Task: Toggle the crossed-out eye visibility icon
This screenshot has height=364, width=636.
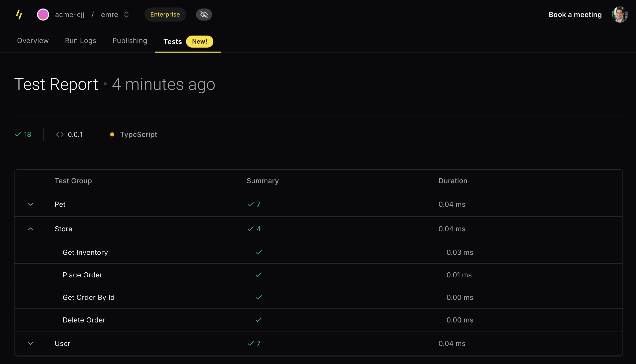Action: coord(204,15)
